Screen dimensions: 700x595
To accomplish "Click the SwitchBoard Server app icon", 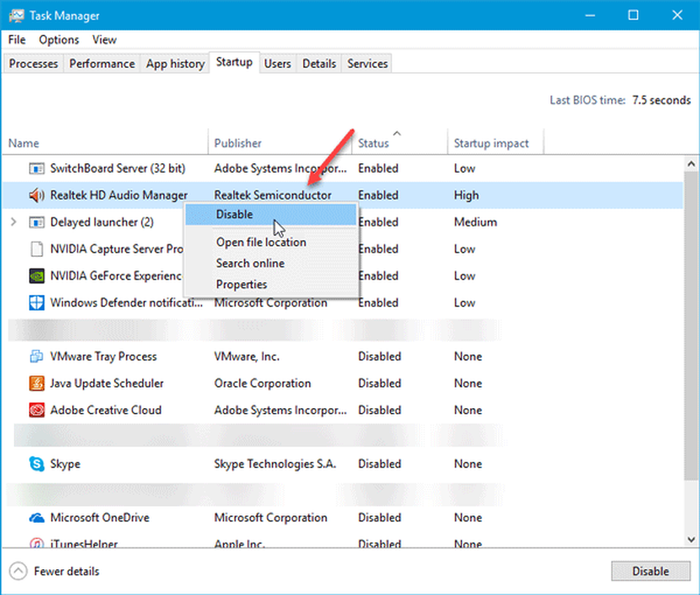I will pyautogui.click(x=36, y=169).
